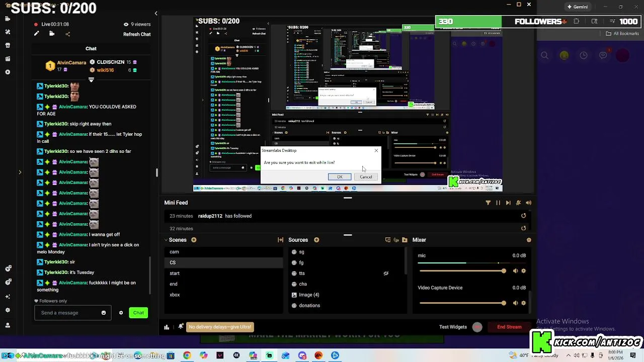Open the themes wand icon in sidebar
The height and width of the screenshot is (362, 644).
pyautogui.click(x=8, y=32)
